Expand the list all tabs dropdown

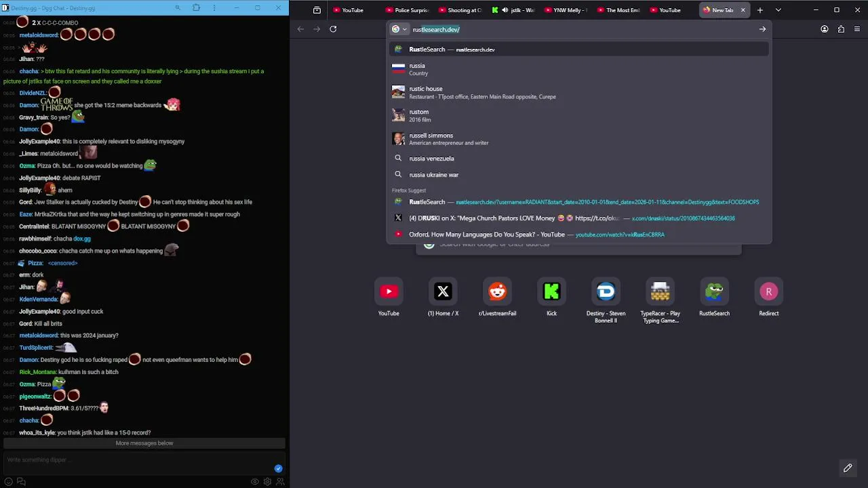click(778, 10)
